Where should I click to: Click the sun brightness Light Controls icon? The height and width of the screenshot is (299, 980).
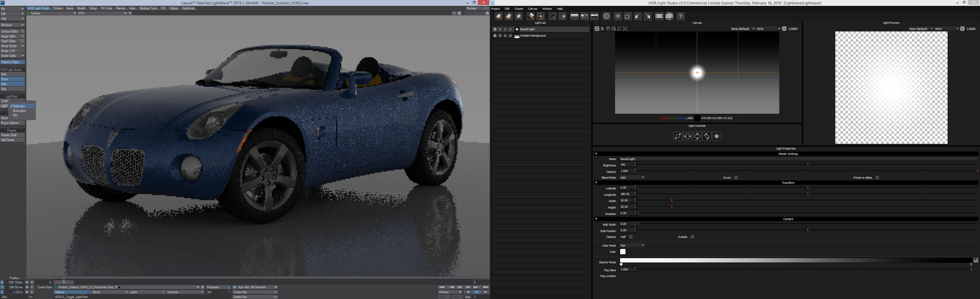pos(717,136)
